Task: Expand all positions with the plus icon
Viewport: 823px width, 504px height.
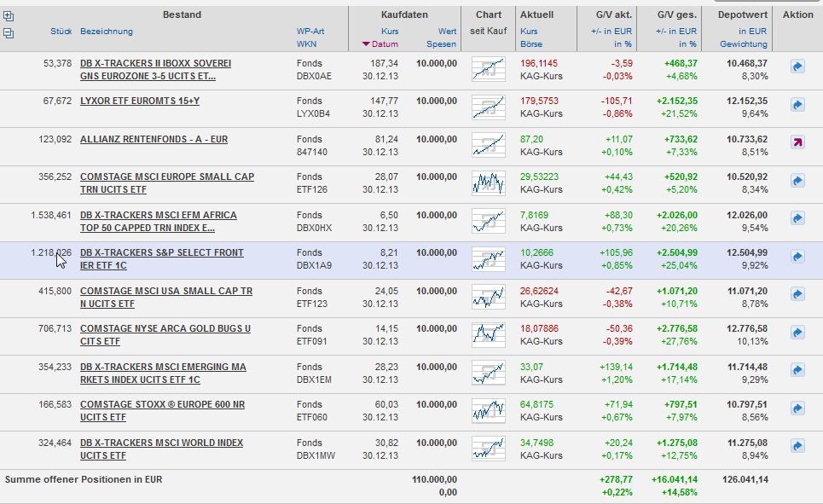Action: click(x=9, y=16)
